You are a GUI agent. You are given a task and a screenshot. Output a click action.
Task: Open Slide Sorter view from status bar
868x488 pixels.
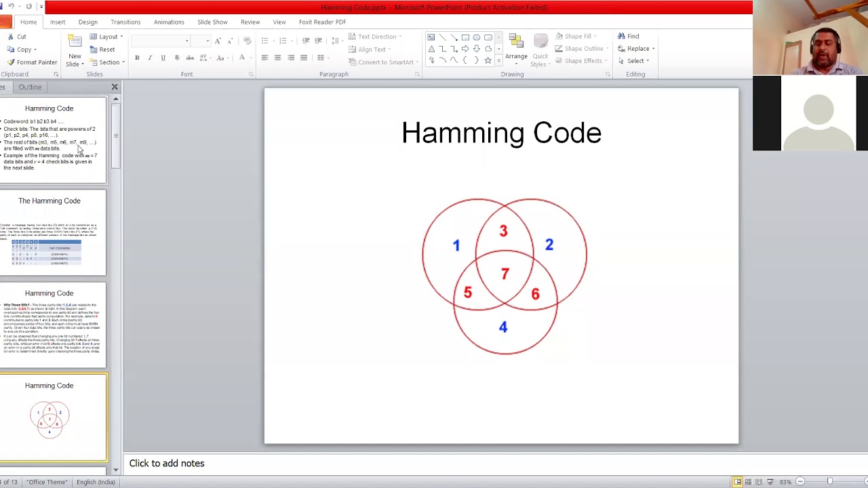pos(748,482)
